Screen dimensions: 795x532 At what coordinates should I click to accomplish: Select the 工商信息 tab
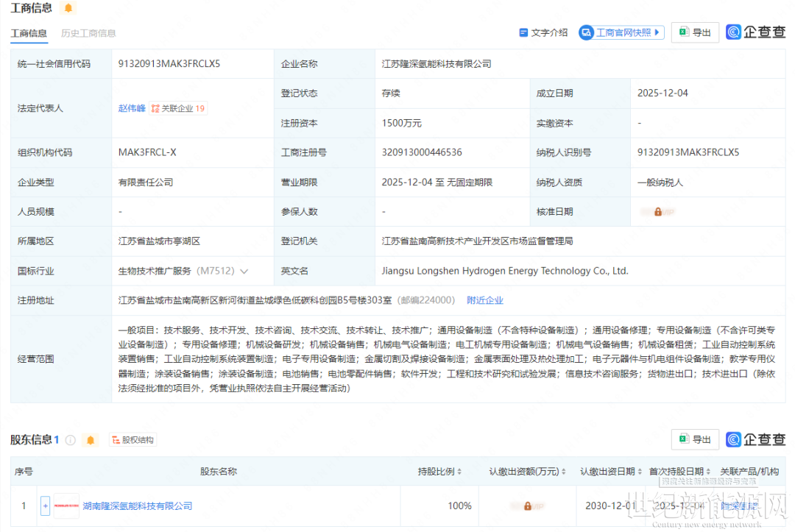pos(29,33)
